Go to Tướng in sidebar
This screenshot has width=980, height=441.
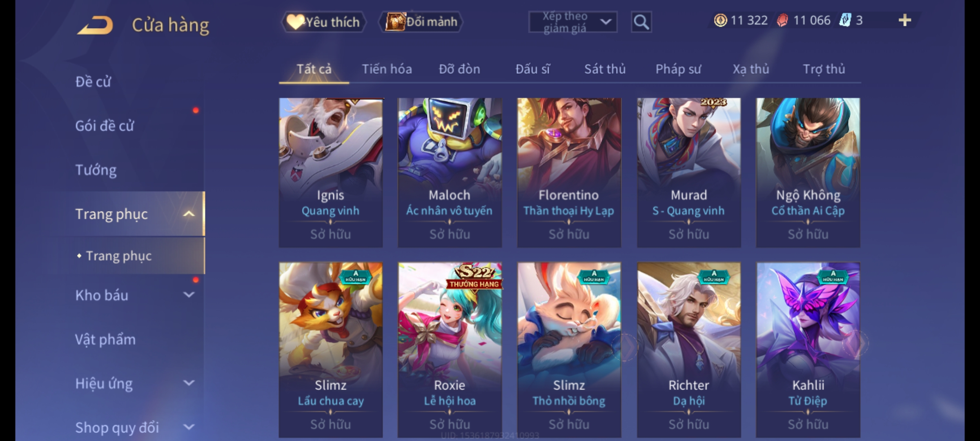point(96,170)
